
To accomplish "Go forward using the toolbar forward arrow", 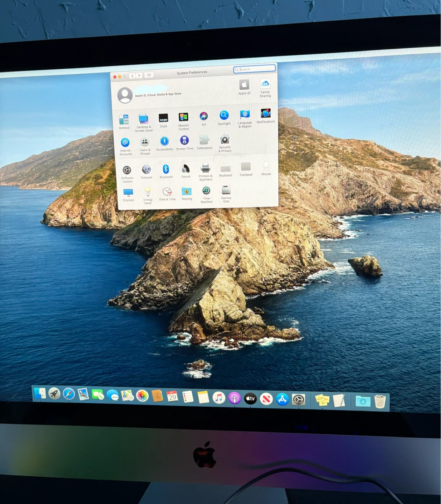I will (x=139, y=75).
